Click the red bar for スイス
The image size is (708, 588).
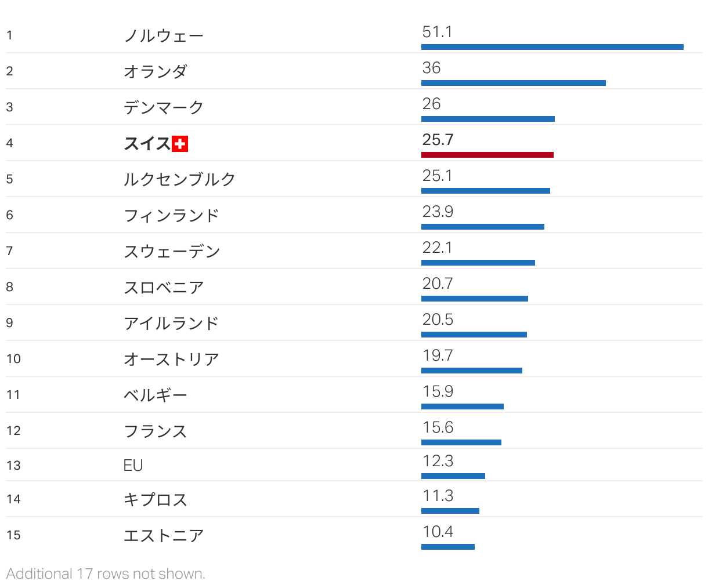pyautogui.click(x=487, y=155)
